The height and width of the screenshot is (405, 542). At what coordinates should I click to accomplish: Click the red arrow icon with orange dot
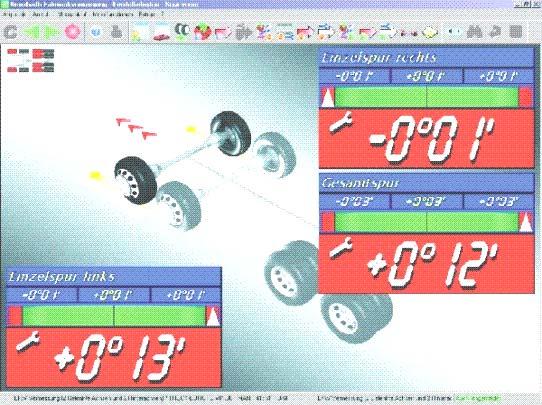[x=306, y=32]
